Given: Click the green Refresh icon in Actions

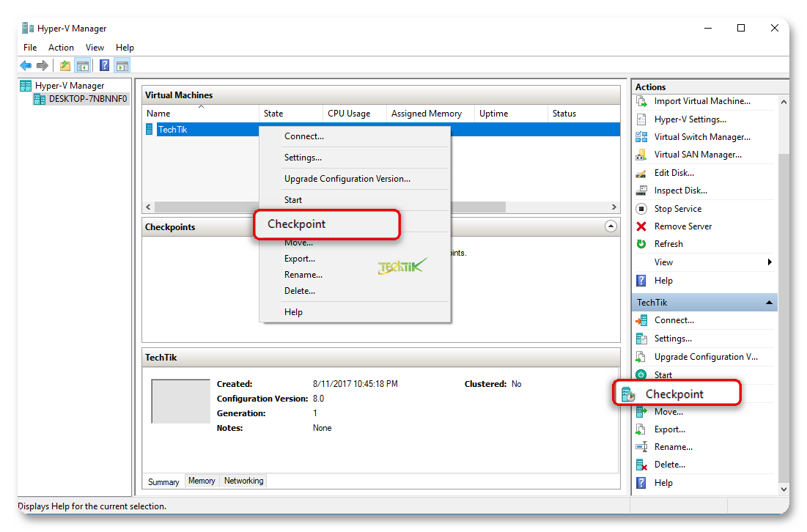Looking at the screenshot, I should pyautogui.click(x=641, y=244).
